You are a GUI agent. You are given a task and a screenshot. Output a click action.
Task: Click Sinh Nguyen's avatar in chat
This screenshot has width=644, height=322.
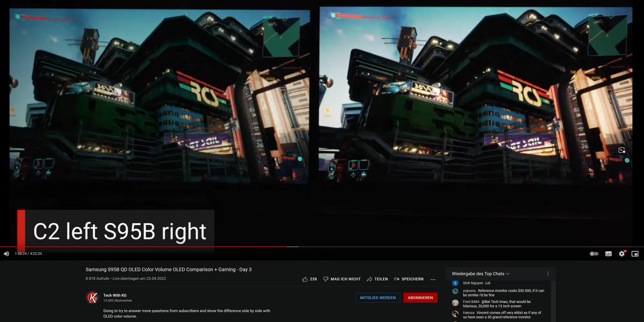coord(455,283)
